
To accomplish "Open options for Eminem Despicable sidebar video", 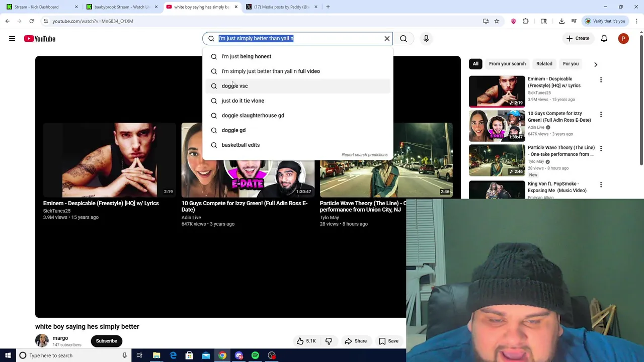I will pos(601,80).
